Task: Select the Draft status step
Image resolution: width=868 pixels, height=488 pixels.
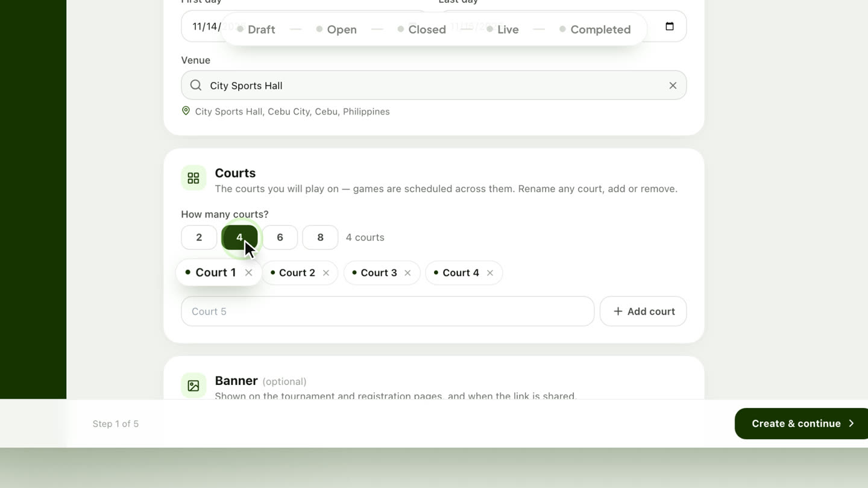Action: (256, 30)
